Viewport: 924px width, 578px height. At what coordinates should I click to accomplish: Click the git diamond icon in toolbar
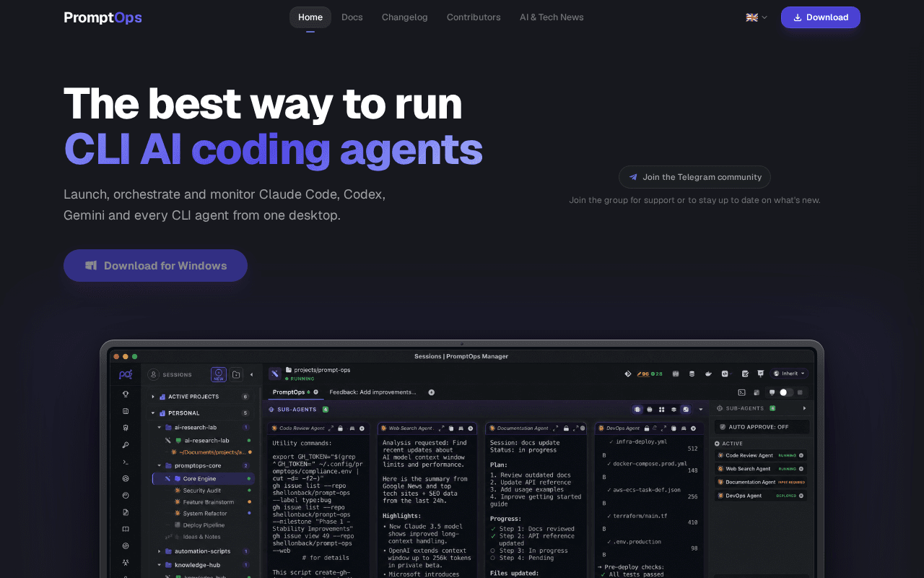[x=627, y=374]
